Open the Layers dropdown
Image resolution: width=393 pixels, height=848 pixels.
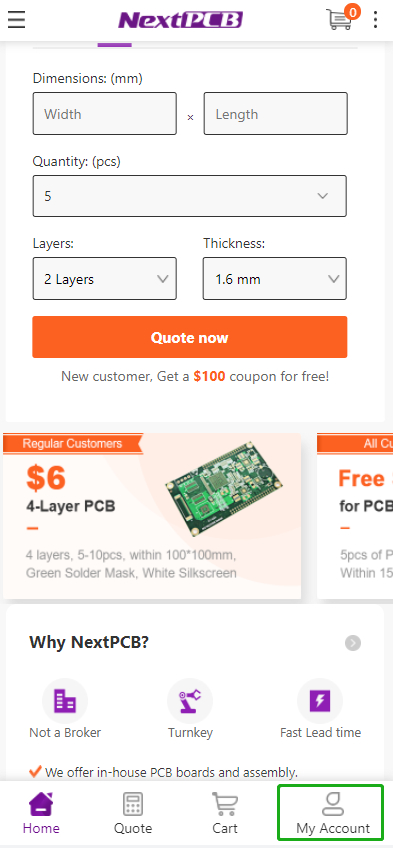click(105, 279)
